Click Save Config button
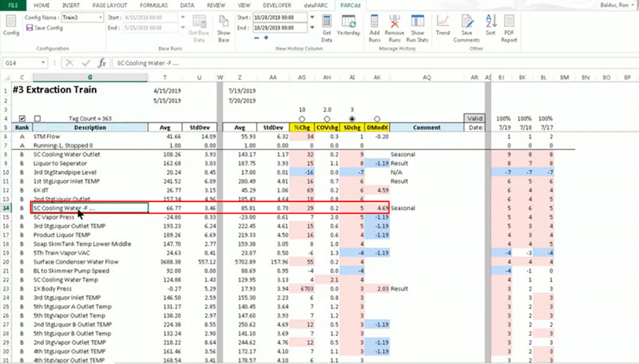The width and height of the screenshot is (639, 364). tap(45, 28)
